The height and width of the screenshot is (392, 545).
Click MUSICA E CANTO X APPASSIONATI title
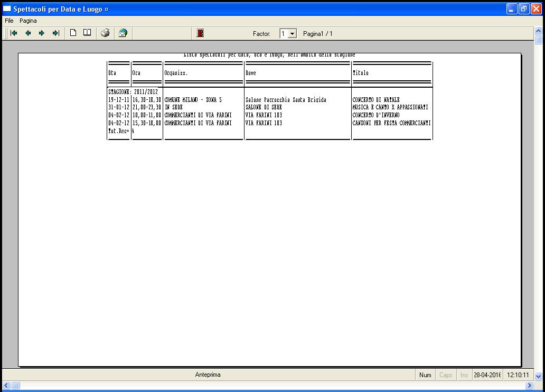click(390, 107)
